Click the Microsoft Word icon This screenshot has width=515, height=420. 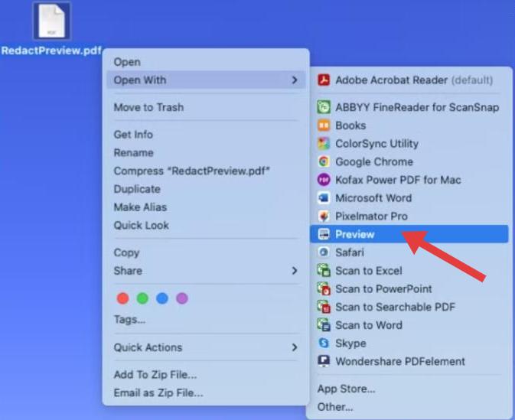(324, 198)
